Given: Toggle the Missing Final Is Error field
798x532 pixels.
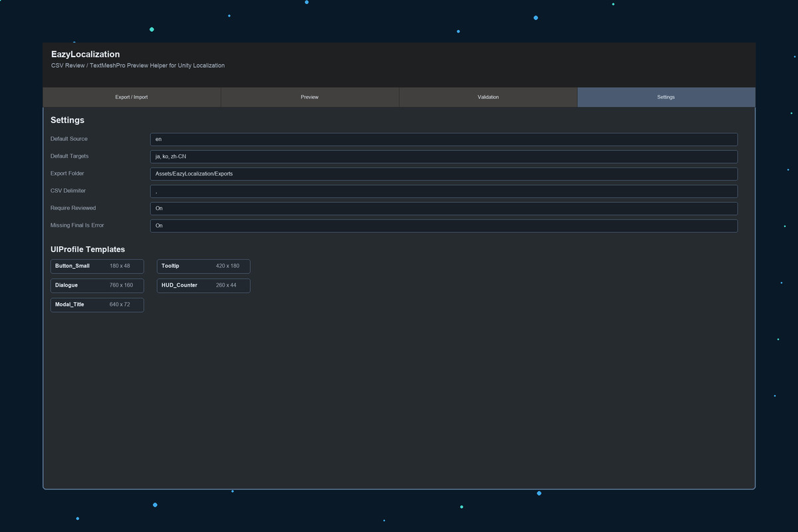Looking at the screenshot, I should click(x=444, y=226).
